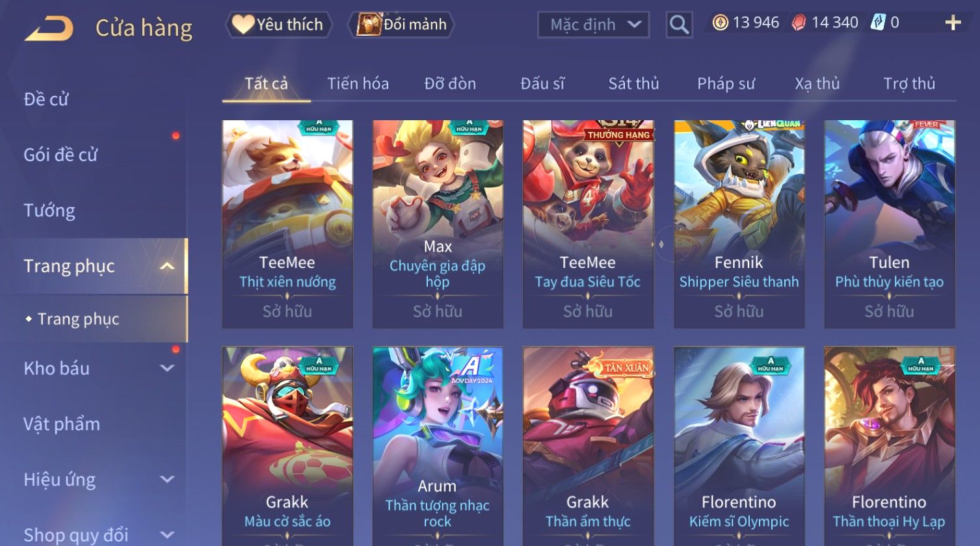Screen dimensions: 980x546
Task: Select Tulen Phù thủy kiến tạo skin
Action: [890, 224]
